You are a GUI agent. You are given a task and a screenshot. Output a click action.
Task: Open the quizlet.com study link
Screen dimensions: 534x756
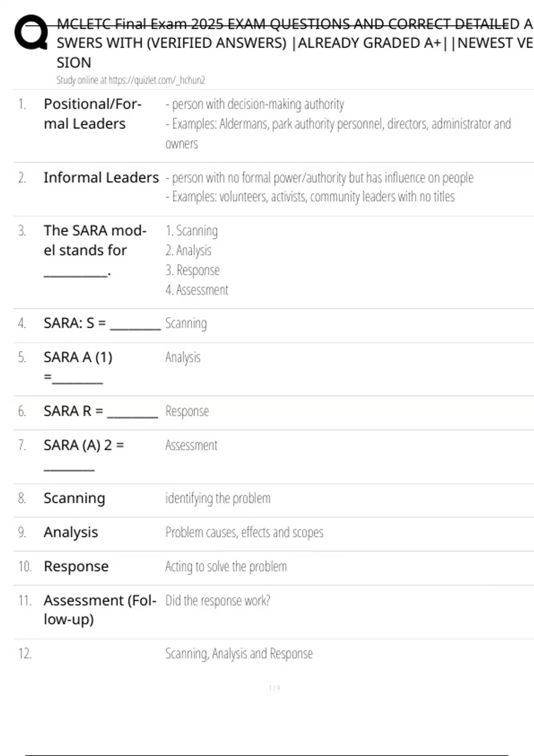130,80
